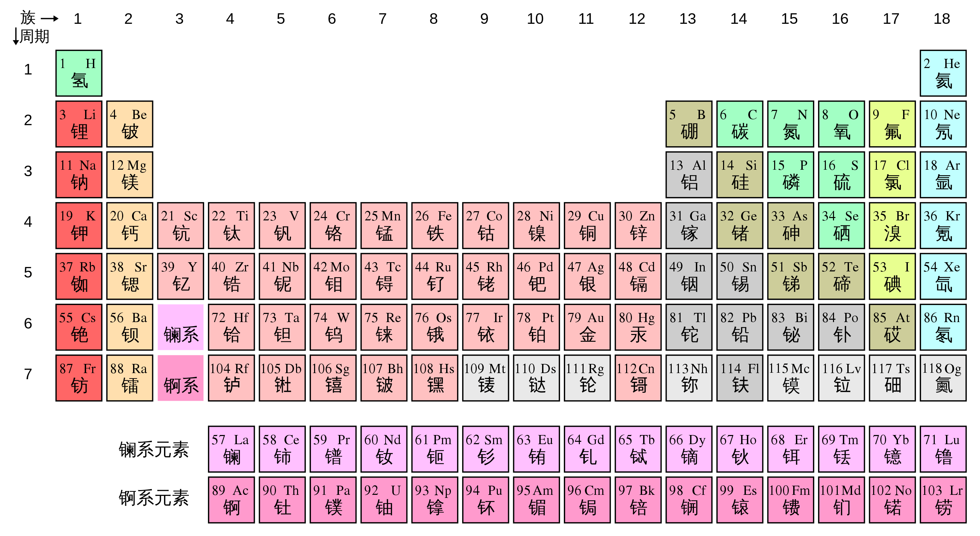Select the californium cell '98 Cf 锎'
The height and width of the screenshot is (536, 980).
[x=689, y=500]
